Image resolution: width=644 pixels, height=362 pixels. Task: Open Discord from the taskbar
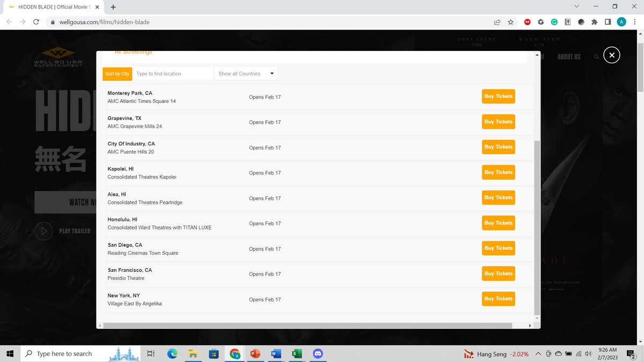click(x=318, y=354)
